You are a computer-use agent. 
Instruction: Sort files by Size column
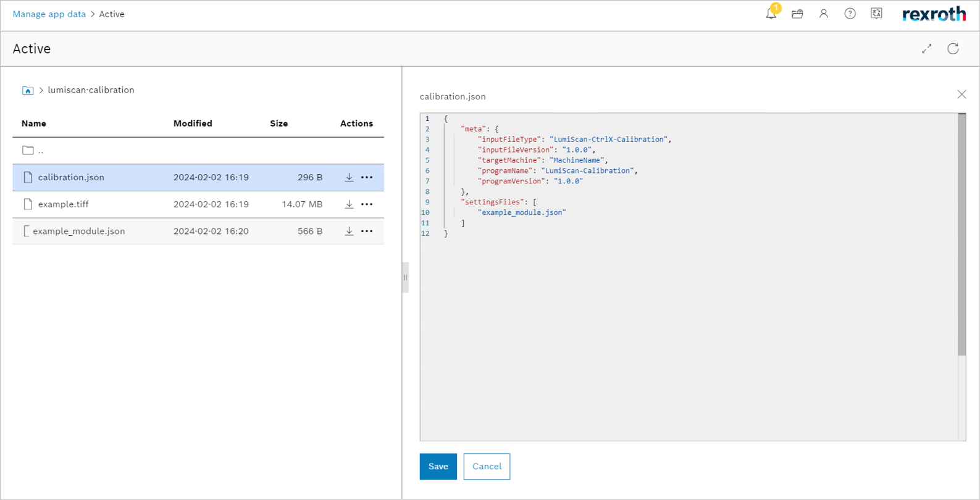279,123
